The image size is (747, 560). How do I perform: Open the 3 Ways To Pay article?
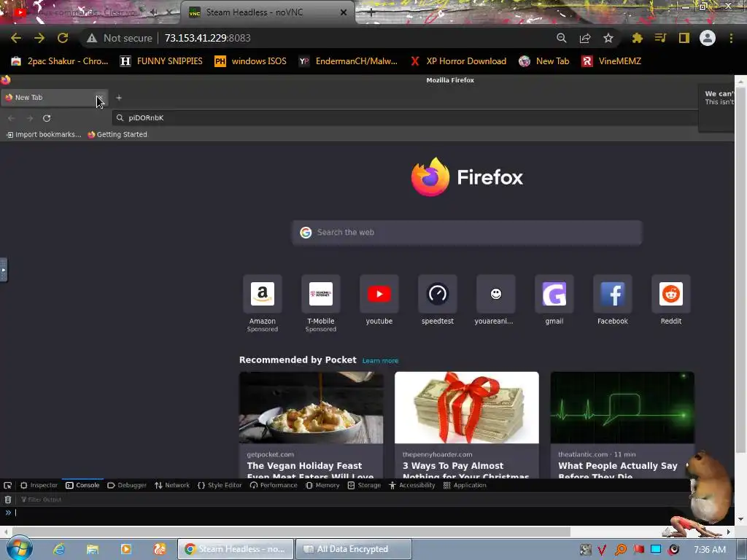pos(467,425)
